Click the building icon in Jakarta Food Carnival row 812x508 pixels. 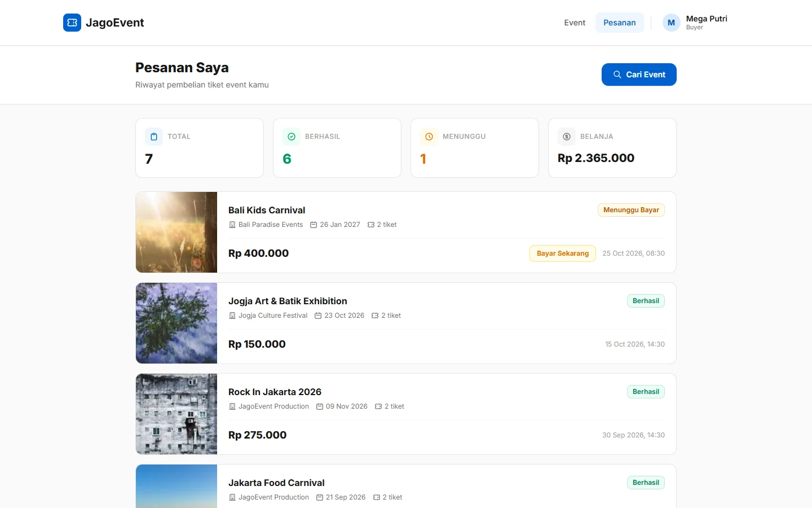(x=232, y=497)
